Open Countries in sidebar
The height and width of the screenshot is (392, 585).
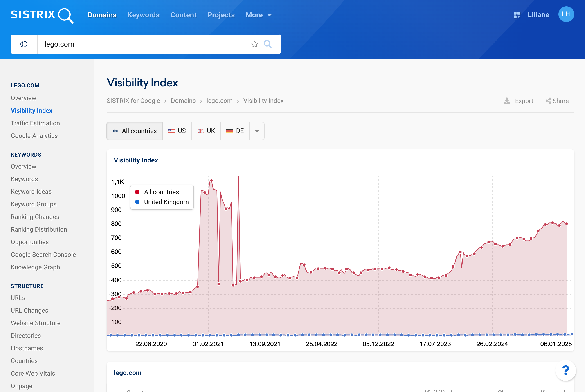[x=24, y=361]
